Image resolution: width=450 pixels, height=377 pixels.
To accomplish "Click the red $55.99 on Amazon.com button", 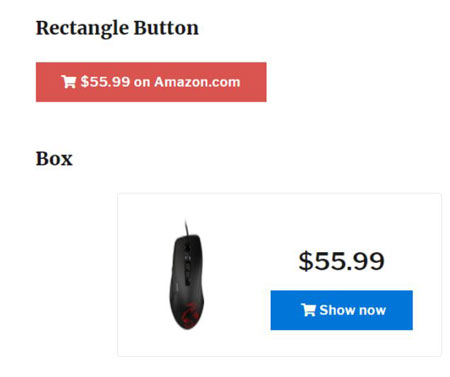I will [x=151, y=82].
